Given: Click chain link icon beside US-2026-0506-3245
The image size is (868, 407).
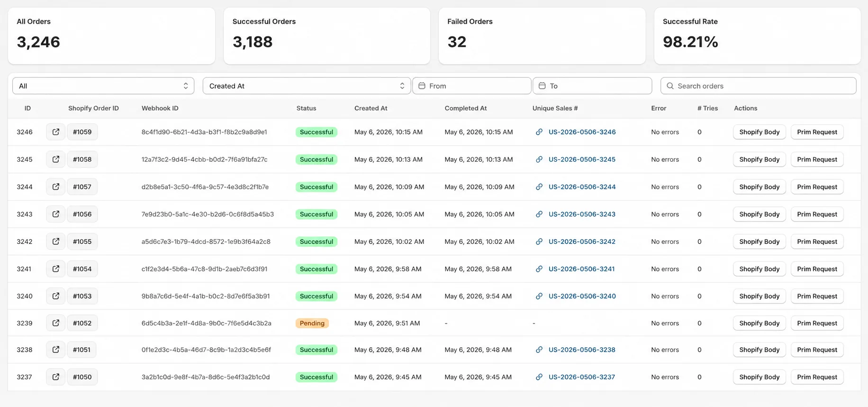Looking at the screenshot, I should point(539,159).
